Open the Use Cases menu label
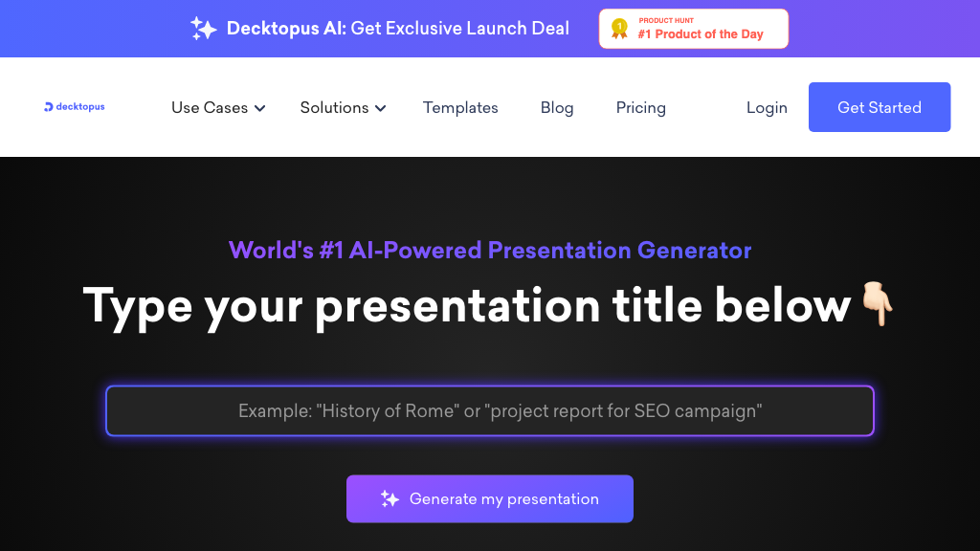980x551 pixels. click(x=209, y=107)
